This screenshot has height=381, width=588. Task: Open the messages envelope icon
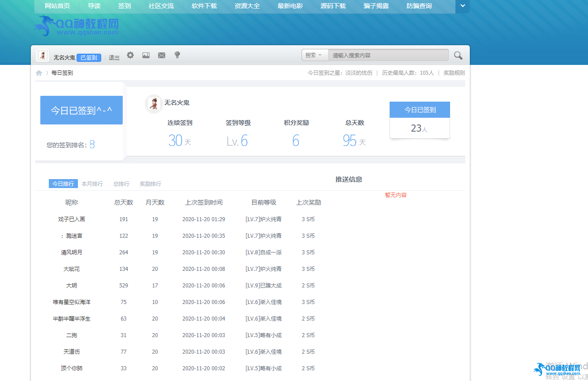tap(162, 55)
